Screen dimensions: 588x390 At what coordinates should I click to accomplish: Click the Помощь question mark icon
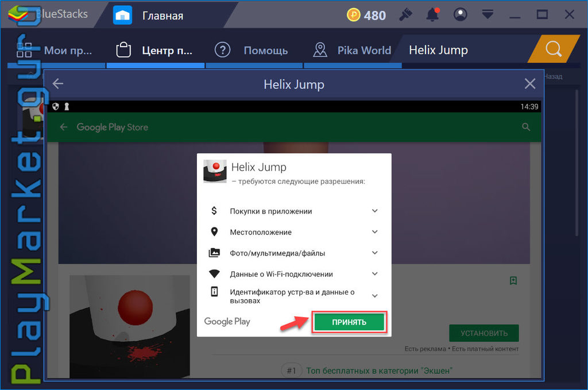point(222,49)
